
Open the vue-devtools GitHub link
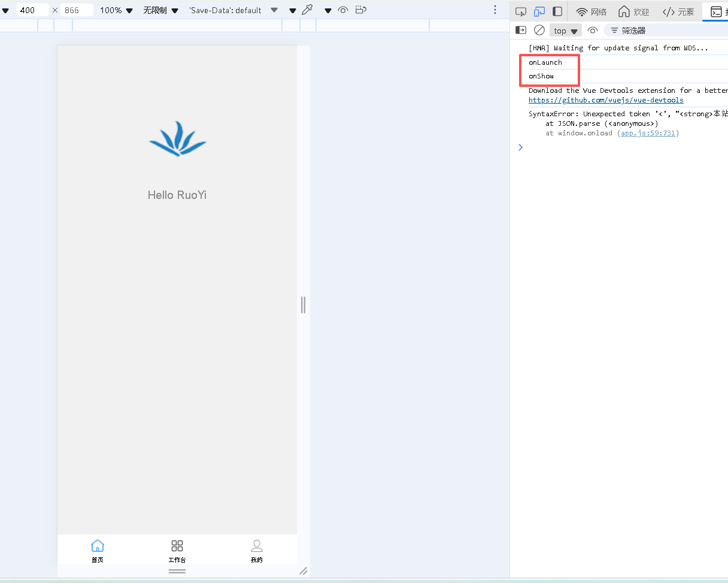click(605, 100)
